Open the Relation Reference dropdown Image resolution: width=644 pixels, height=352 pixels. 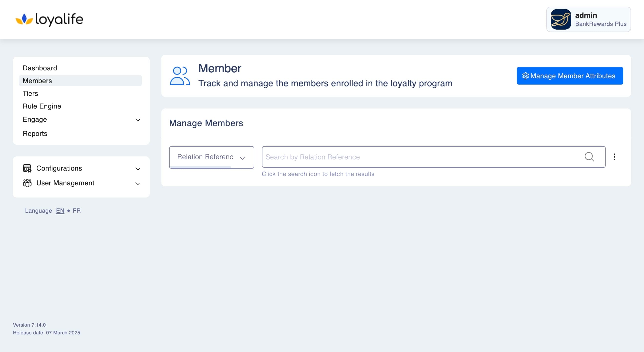click(x=211, y=157)
